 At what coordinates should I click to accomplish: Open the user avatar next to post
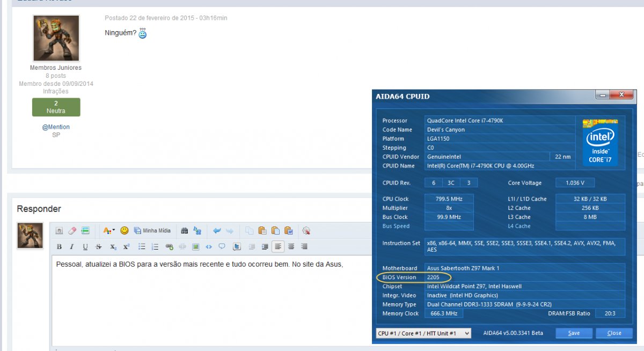(x=56, y=38)
